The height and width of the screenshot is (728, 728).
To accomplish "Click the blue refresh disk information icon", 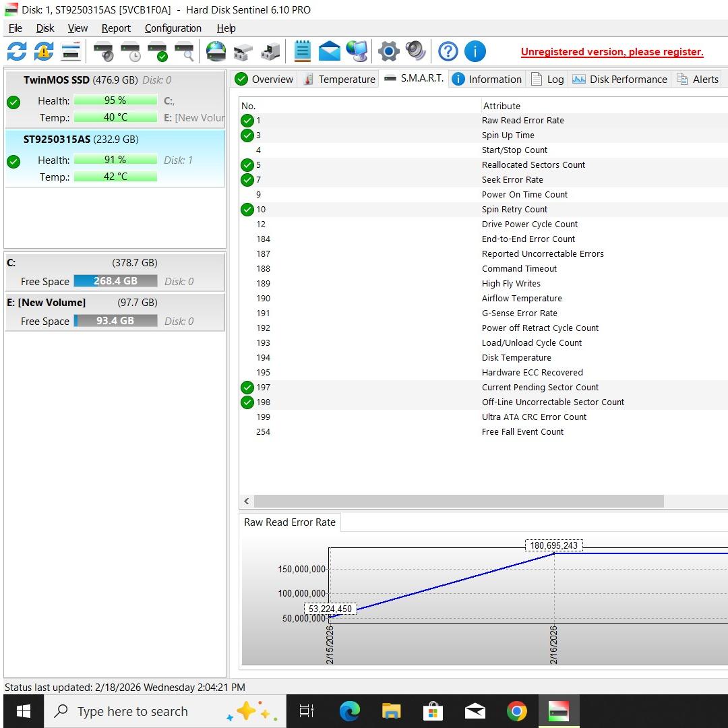I will pyautogui.click(x=17, y=51).
